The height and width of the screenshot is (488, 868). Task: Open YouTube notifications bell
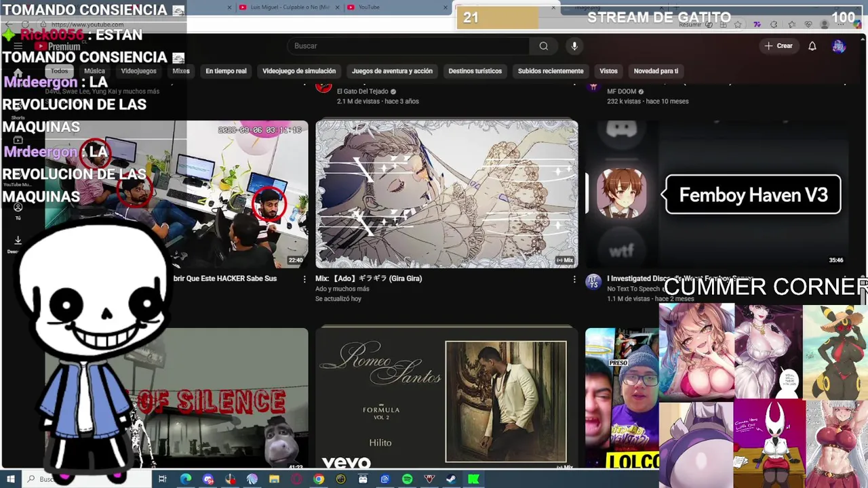tap(812, 46)
